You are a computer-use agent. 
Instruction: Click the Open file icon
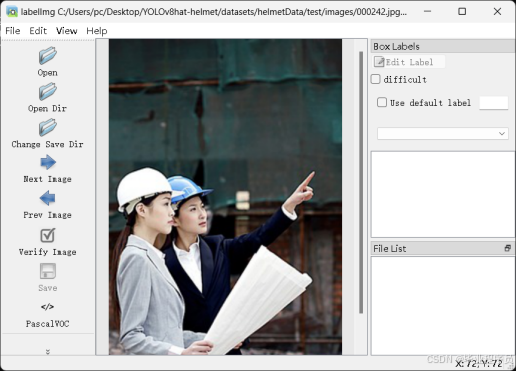pyautogui.click(x=48, y=55)
